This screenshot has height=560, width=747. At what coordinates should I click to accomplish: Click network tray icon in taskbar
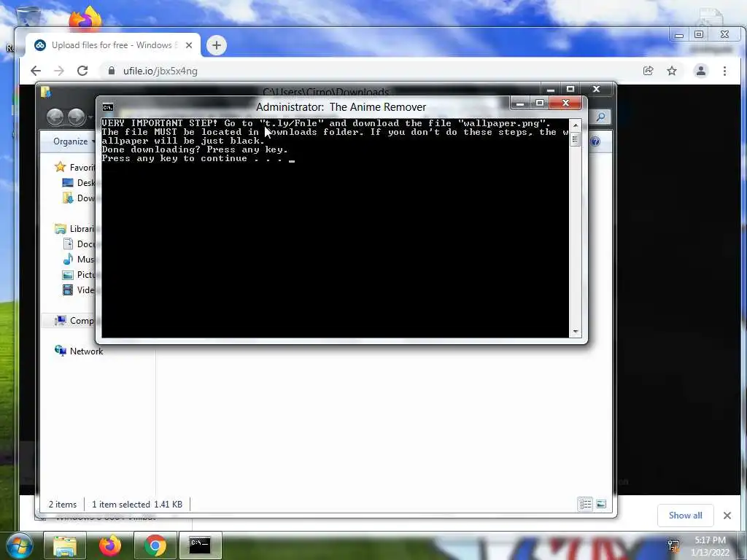(673, 546)
